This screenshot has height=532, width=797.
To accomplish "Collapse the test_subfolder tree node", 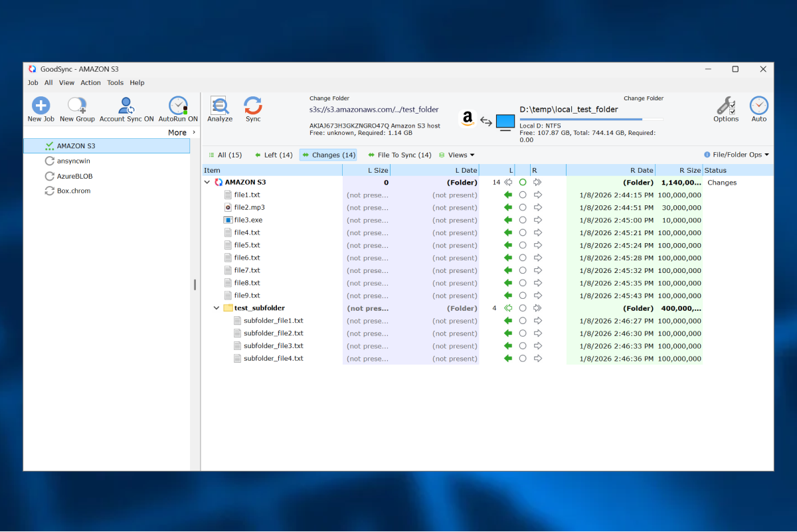I will [x=217, y=308].
